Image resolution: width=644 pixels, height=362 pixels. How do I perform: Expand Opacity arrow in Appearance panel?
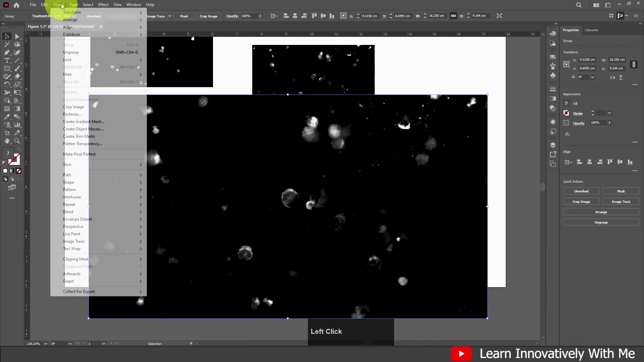(x=609, y=123)
